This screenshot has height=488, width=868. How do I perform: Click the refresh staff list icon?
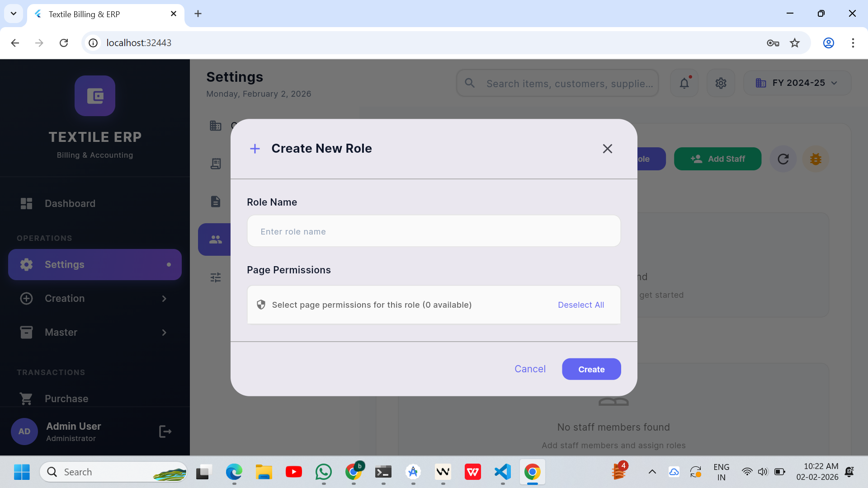(x=783, y=159)
